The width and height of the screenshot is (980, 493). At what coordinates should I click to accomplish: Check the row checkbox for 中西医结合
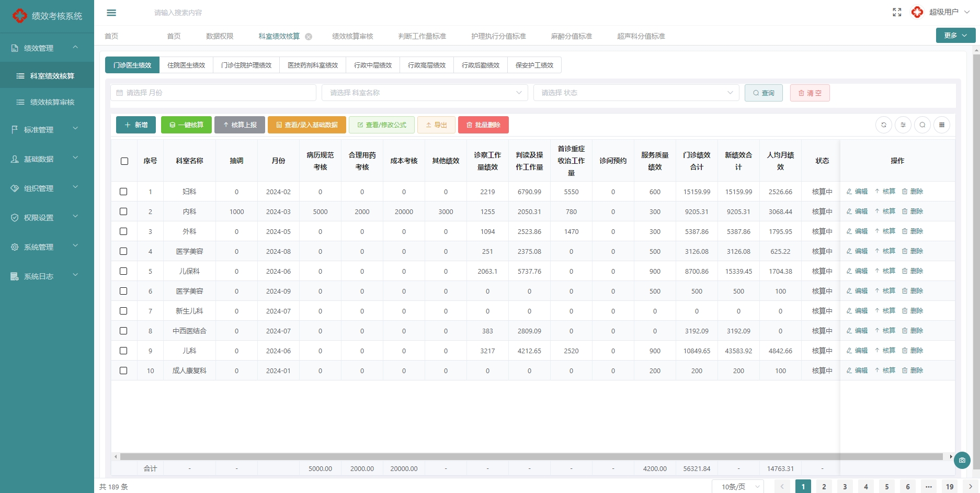click(123, 331)
